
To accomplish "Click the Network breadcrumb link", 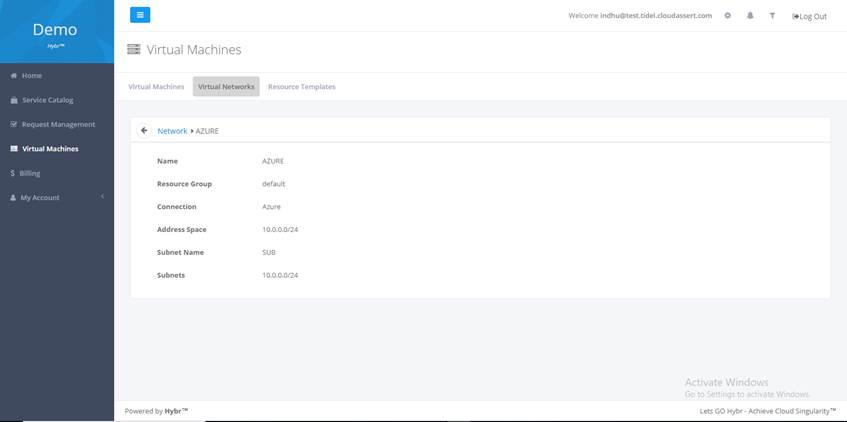I will pos(172,131).
